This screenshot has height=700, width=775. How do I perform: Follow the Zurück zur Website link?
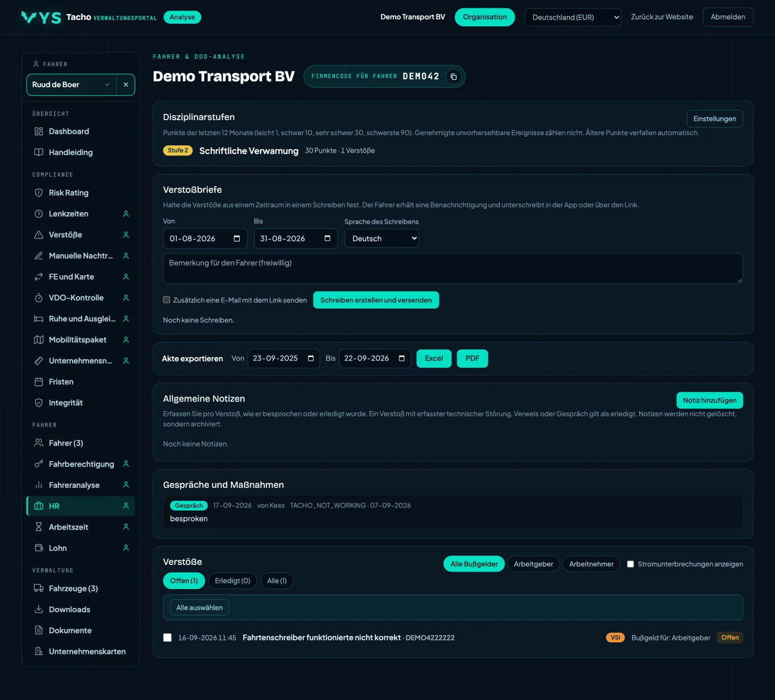(x=662, y=17)
